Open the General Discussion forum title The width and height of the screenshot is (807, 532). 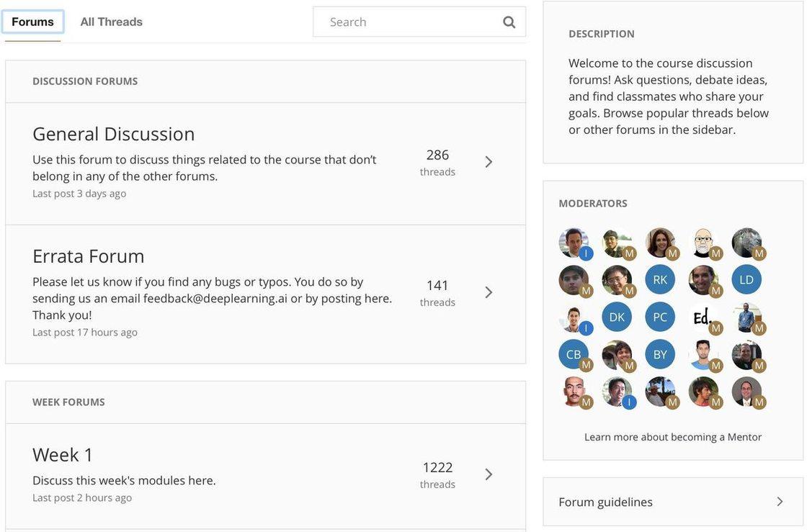pyautogui.click(x=114, y=134)
